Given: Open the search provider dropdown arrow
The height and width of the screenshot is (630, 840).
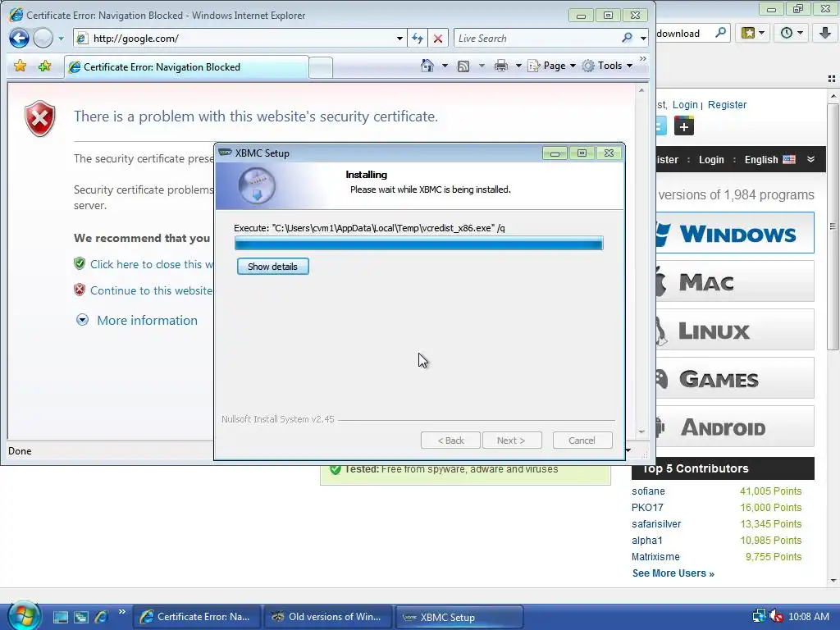Looking at the screenshot, I should coord(643,39).
